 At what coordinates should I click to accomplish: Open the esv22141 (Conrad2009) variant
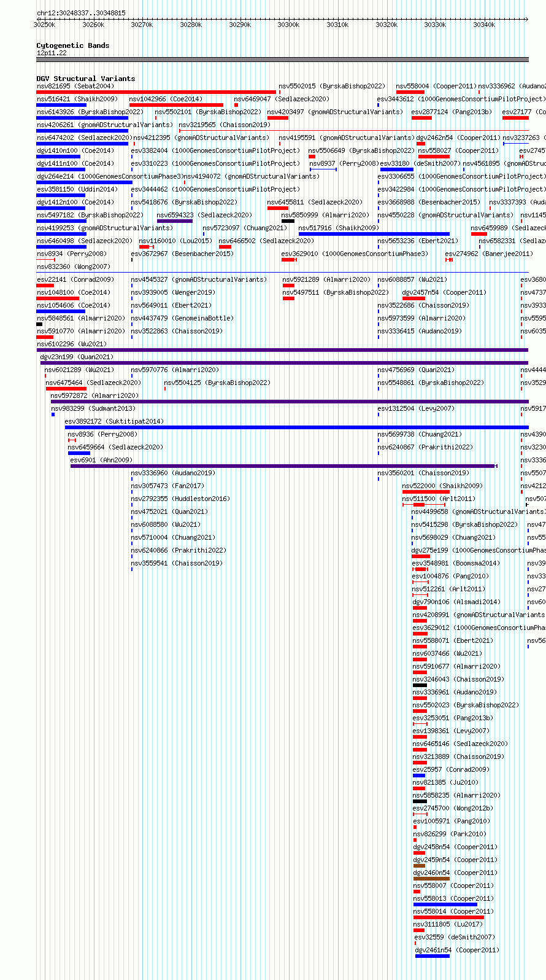[75, 279]
